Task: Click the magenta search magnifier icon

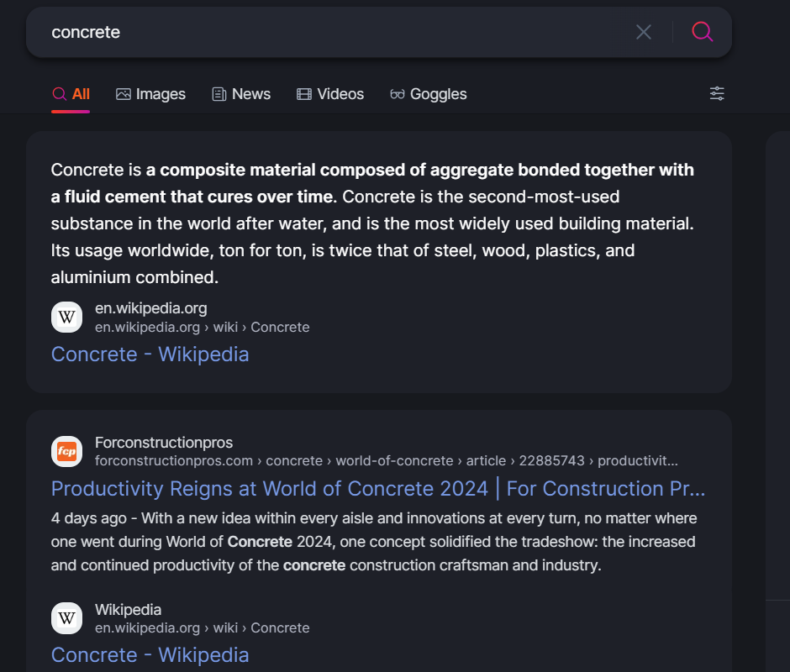Action: (x=702, y=32)
